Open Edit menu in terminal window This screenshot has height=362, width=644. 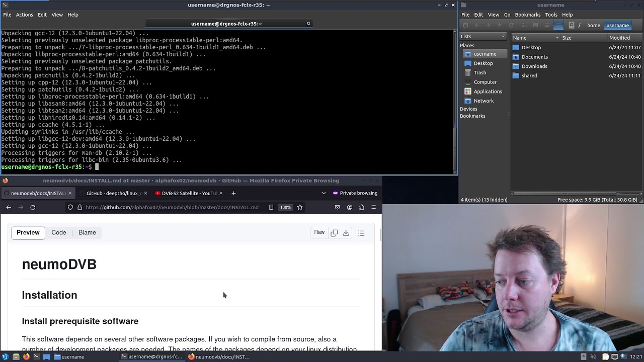click(42, 15)
